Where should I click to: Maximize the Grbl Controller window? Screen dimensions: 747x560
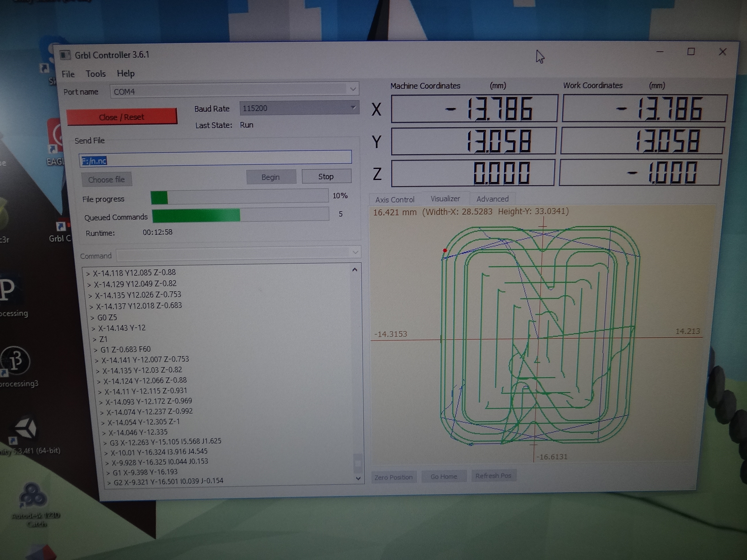[x=691, y=52]
